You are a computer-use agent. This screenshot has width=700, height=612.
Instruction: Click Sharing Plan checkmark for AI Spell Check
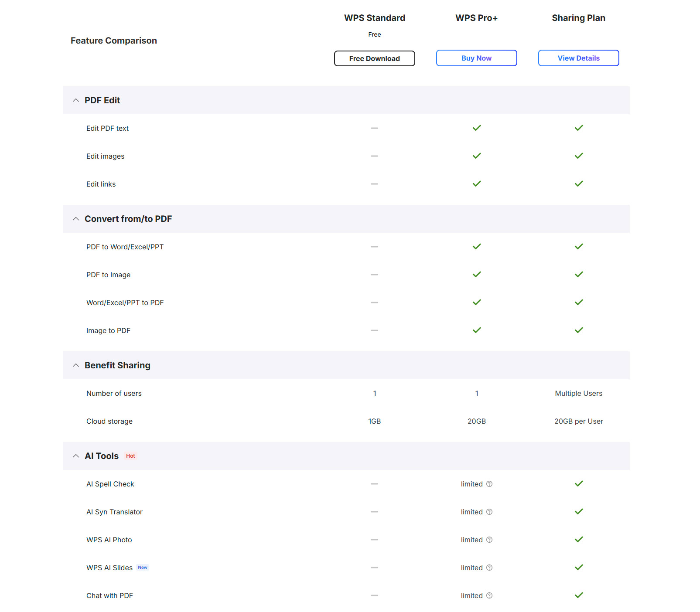pos(579,483)
